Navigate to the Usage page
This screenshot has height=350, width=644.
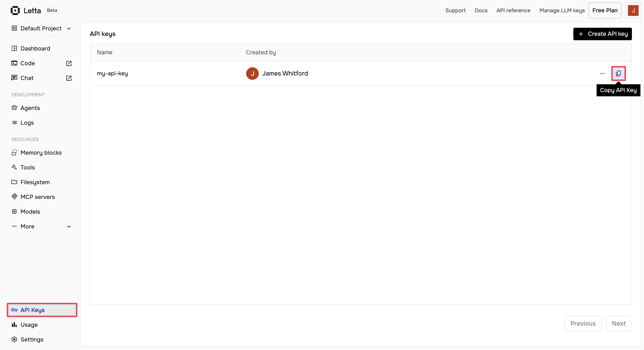pos(29,325)
